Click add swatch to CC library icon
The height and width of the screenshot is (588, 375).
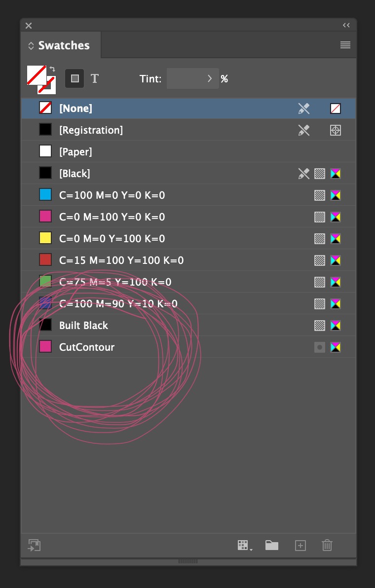click(34, 545)
